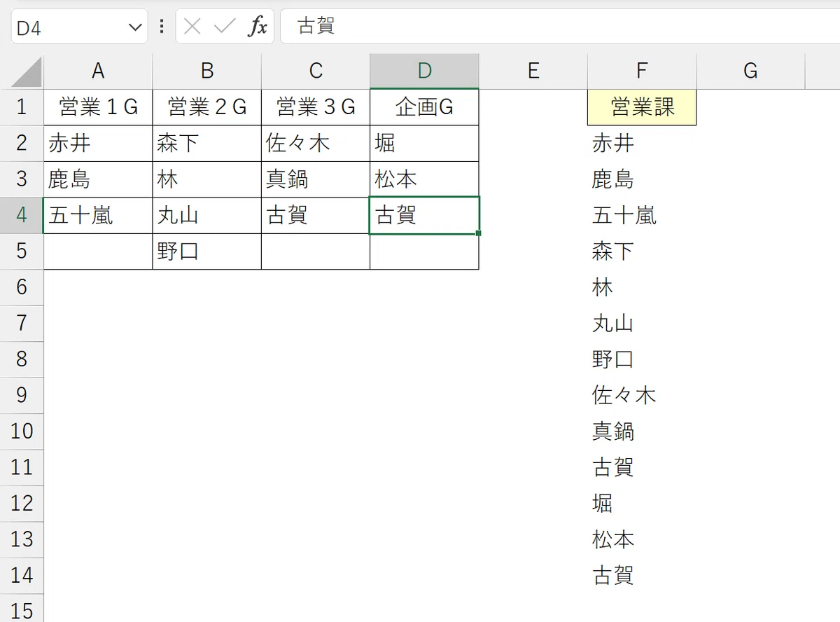Click cell F12 containing 堀
Screen dimensions: 840x622
pos(642,504)
